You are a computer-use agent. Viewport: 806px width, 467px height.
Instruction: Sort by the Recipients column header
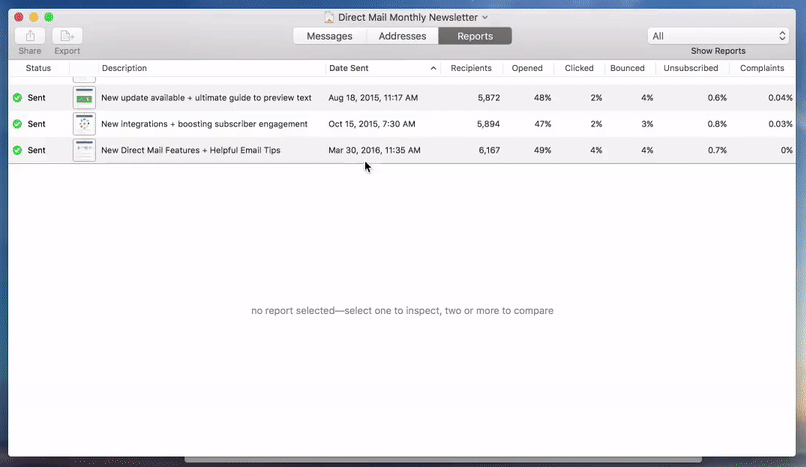click(x=471, y=68)
